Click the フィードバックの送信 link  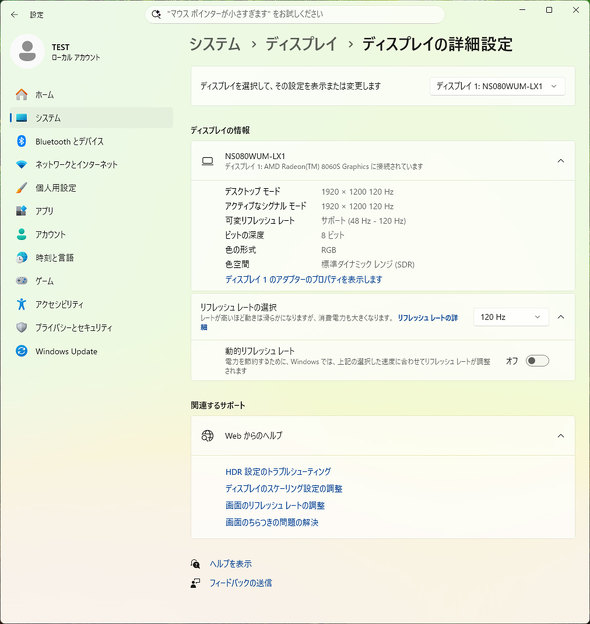(241, 583)
